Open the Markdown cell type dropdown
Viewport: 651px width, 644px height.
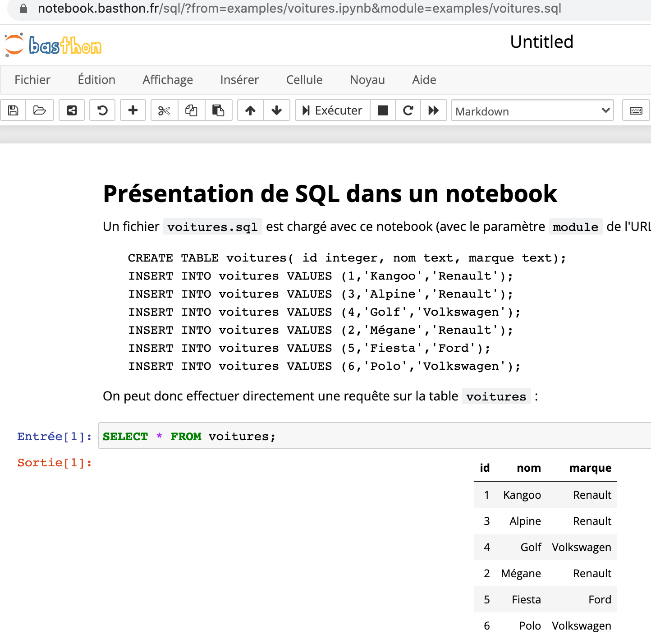[532, 111]
